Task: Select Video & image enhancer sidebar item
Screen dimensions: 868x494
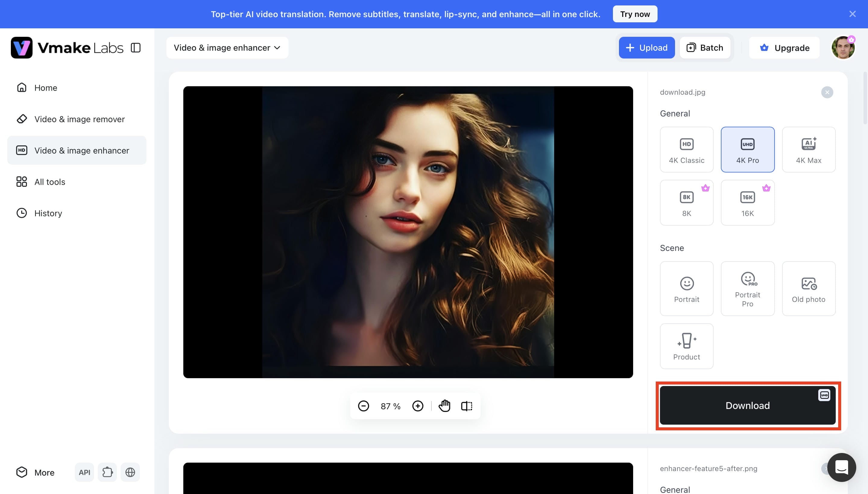Action: click(x=77, y=150)
